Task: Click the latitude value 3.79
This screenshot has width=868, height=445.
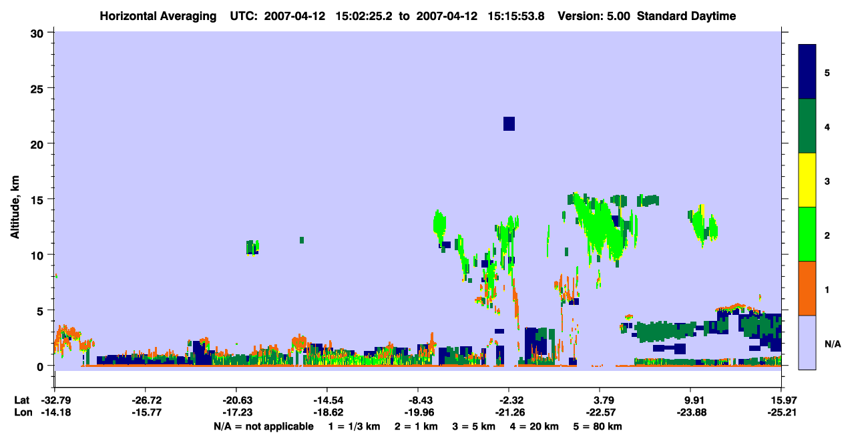Action: pos(600,400)
